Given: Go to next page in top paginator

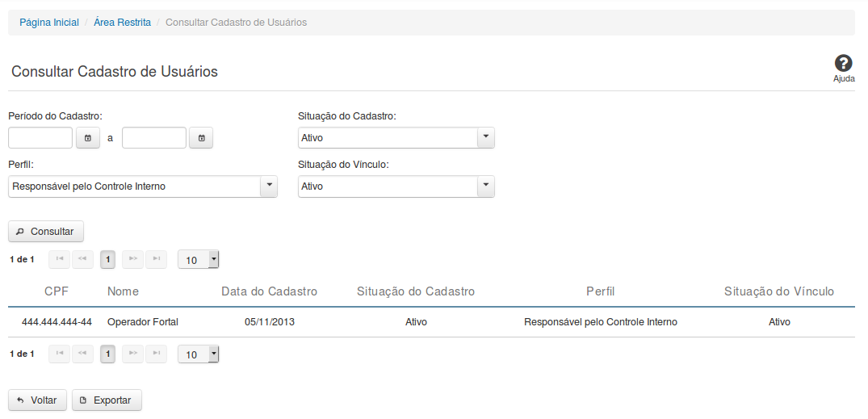Looking at the screenshot, I should (x=133, y=259).
